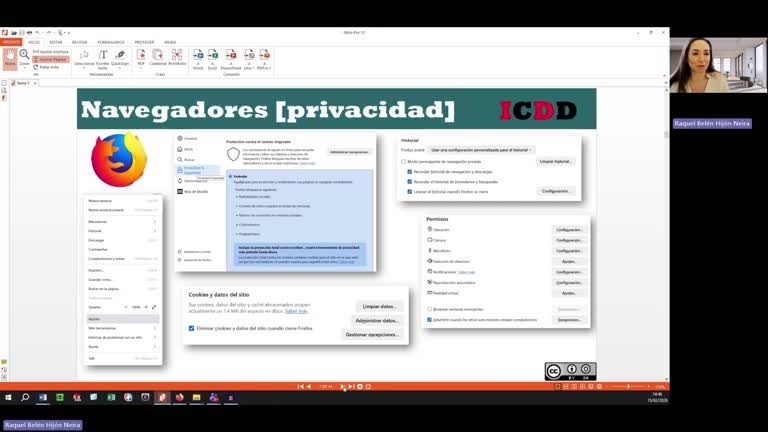The height and width of the screenshot is (432, 768).
Task: Click Rotar vista in the ribbon
Action: coord(47,67)
